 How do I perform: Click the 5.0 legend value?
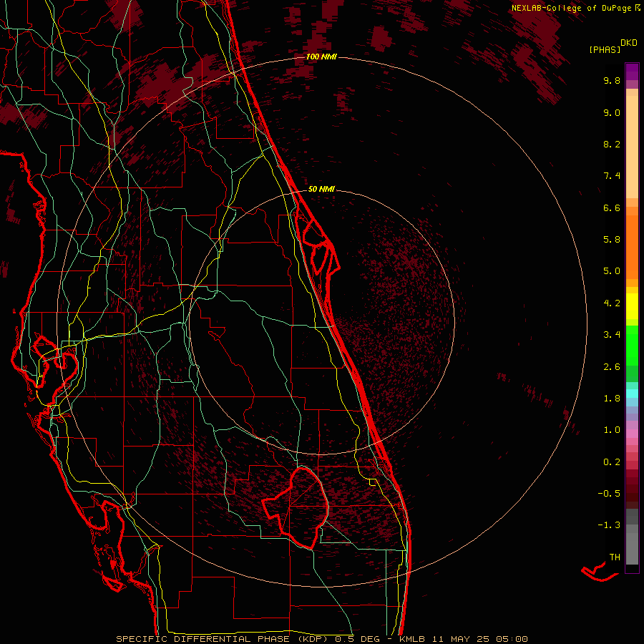click(x=612, y=271)
